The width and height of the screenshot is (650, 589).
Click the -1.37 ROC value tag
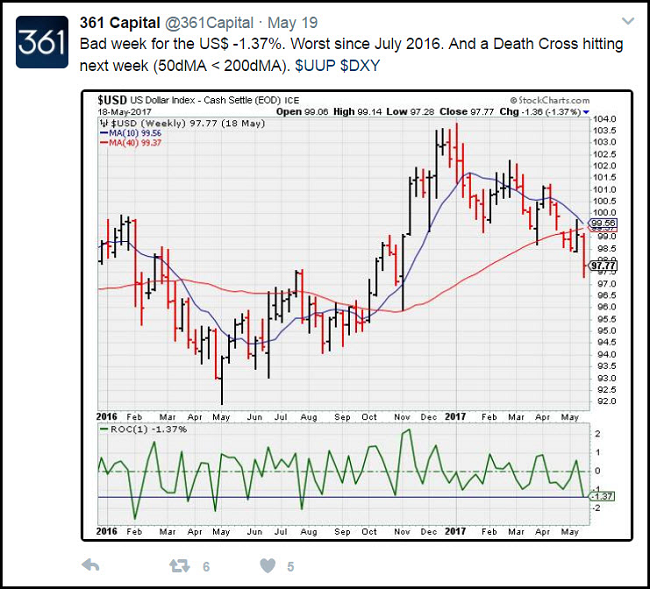[602, 496]
